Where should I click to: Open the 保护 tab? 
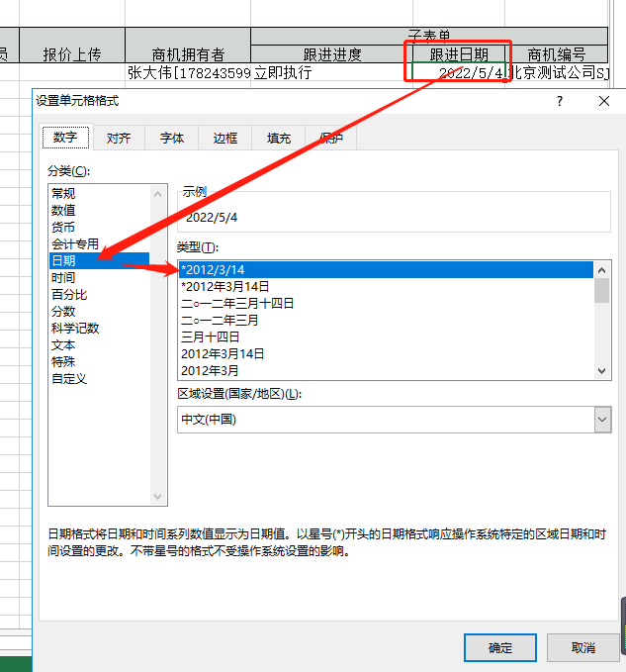click(331, 138)
